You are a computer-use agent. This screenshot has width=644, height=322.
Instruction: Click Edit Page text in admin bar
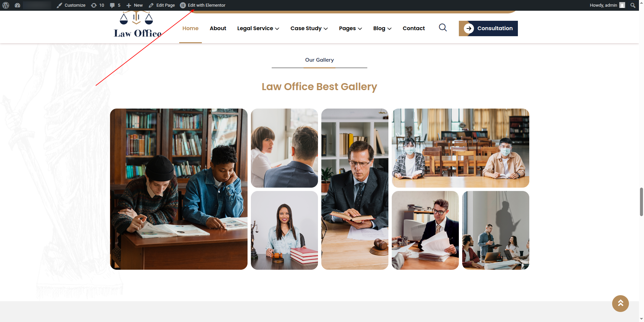(x=165, y=5)
